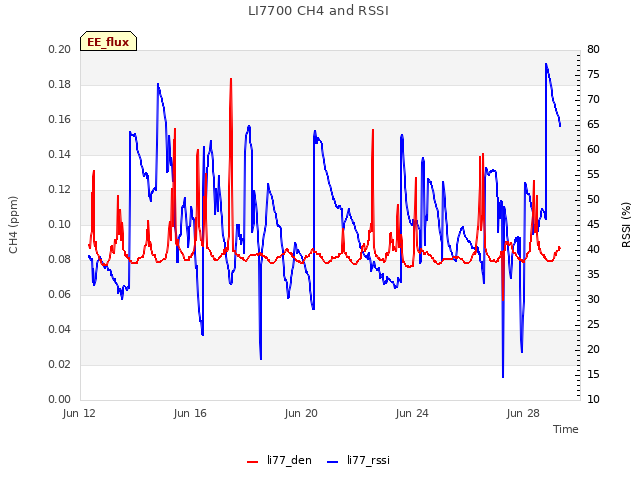Click the 0.10 left axis value

[60, 224]
